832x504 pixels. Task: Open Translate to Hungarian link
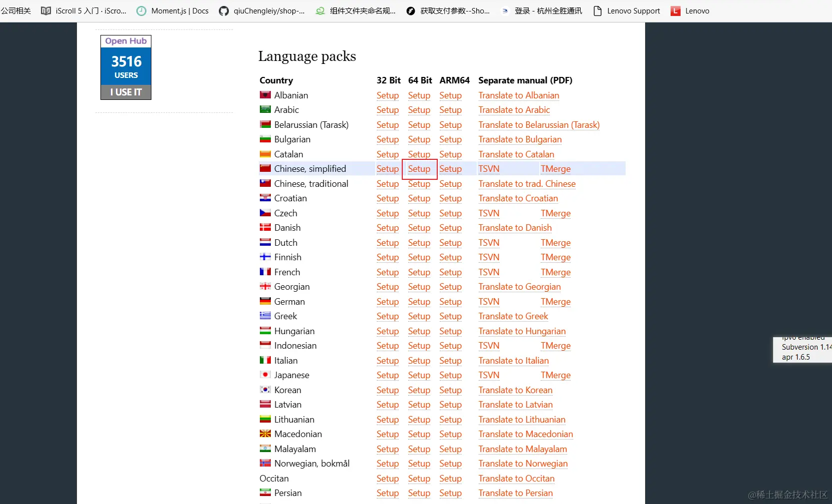522,331
